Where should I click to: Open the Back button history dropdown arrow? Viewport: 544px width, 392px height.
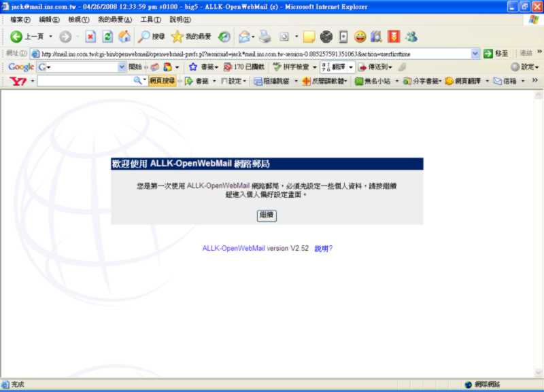point(50,37)
